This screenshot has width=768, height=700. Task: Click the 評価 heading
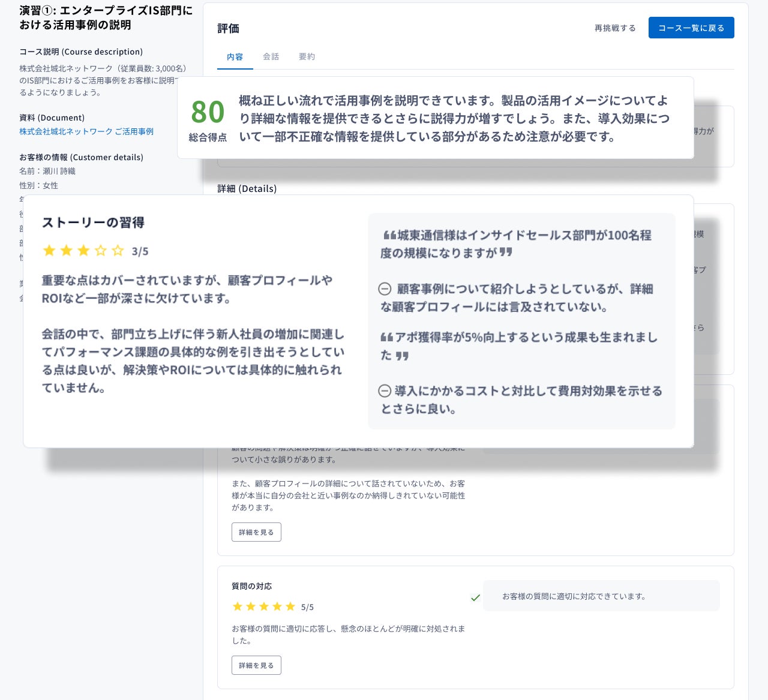[228, 29]
